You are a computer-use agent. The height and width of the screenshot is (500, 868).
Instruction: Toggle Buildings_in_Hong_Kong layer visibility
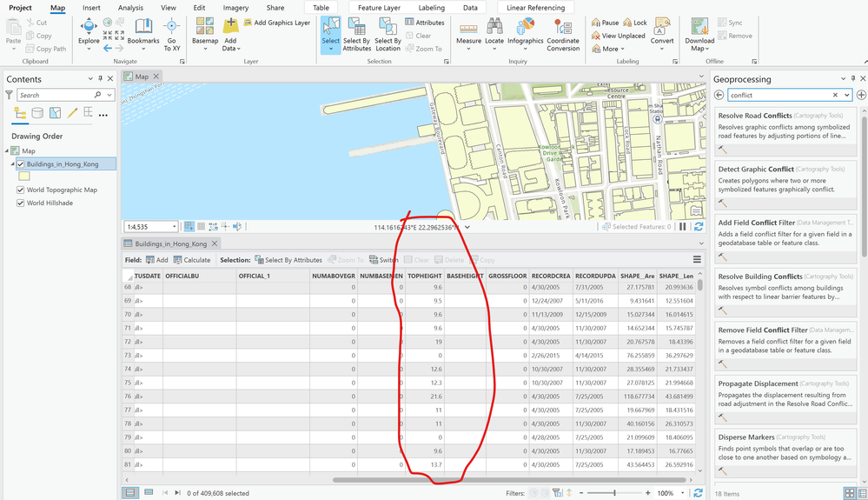21,163
